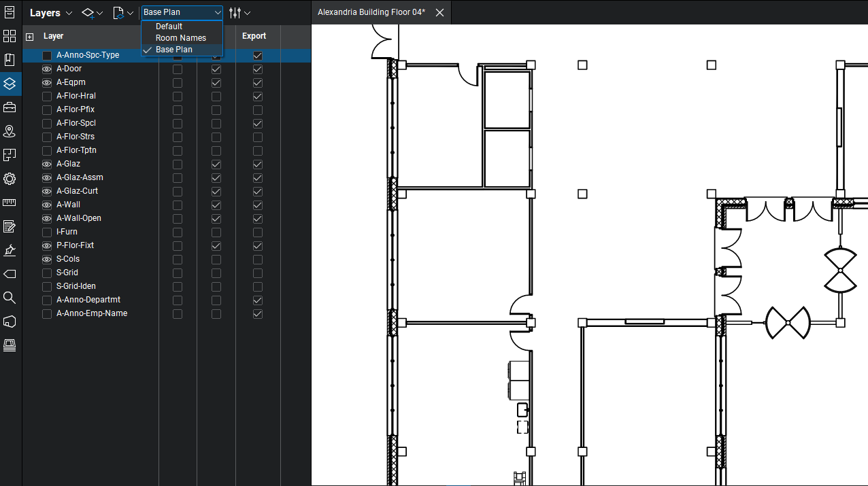Select the S-Grid-Iden layer name

[x=76, y=286]
